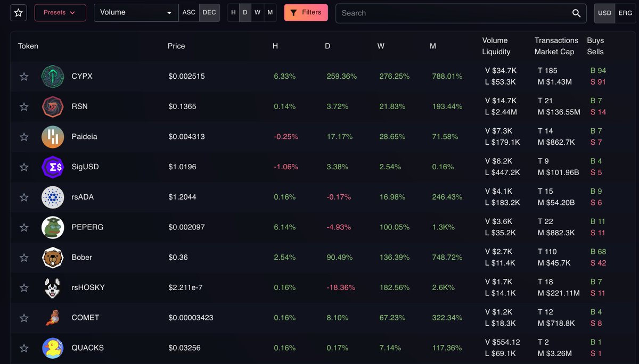Click the M column header
Image resolution: width=639 pixels, height=364 pixels.
pos(433,46)
